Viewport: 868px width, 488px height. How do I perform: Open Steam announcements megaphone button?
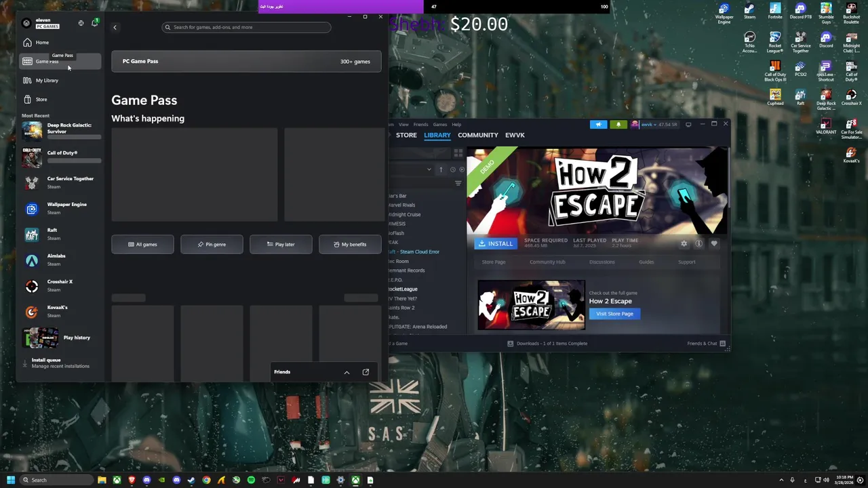click(x=598, y=125)
